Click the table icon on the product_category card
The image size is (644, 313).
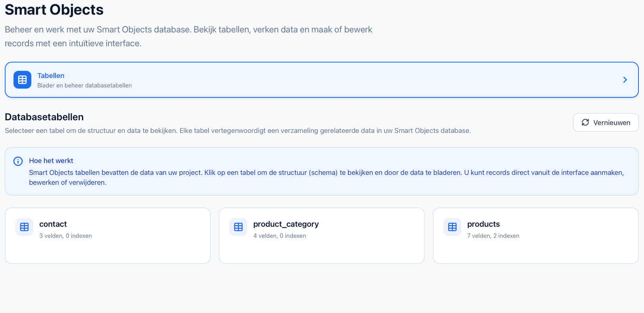tap(238, 227)
